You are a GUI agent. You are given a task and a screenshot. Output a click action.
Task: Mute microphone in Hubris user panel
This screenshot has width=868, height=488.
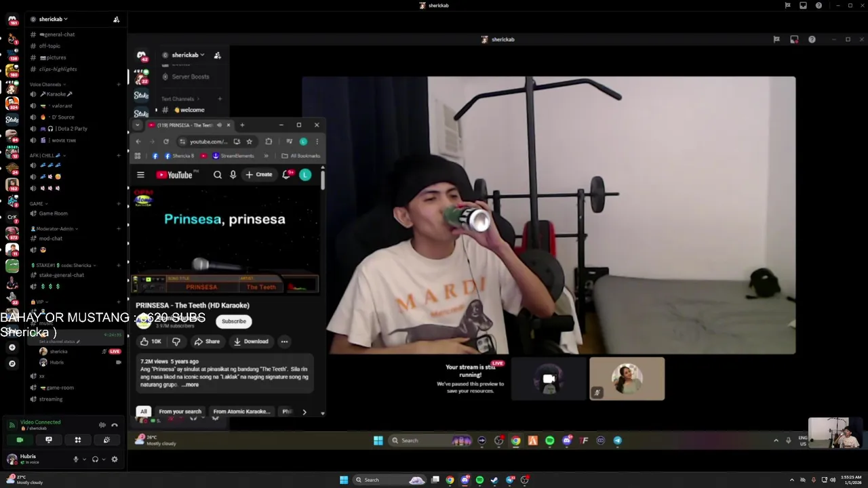coord(76,460)
